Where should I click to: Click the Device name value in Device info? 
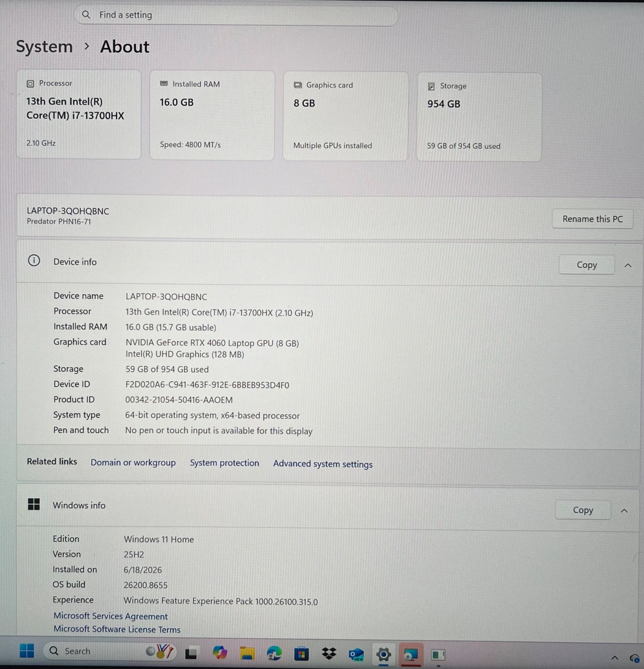[166, 297]
